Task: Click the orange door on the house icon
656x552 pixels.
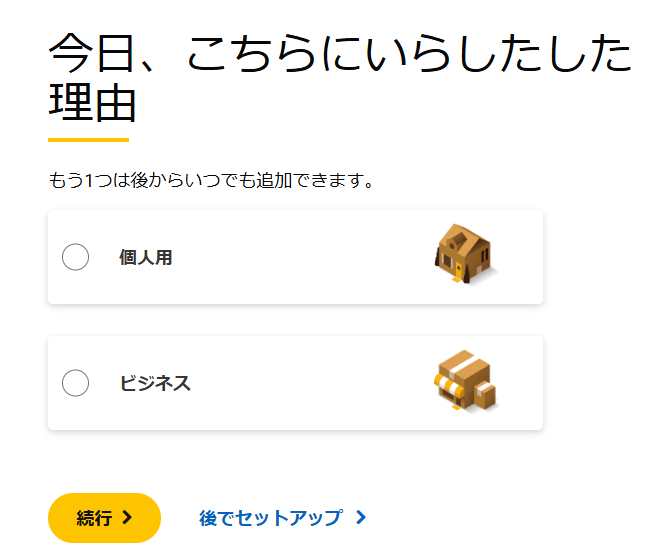Action: tap(458, 269)
